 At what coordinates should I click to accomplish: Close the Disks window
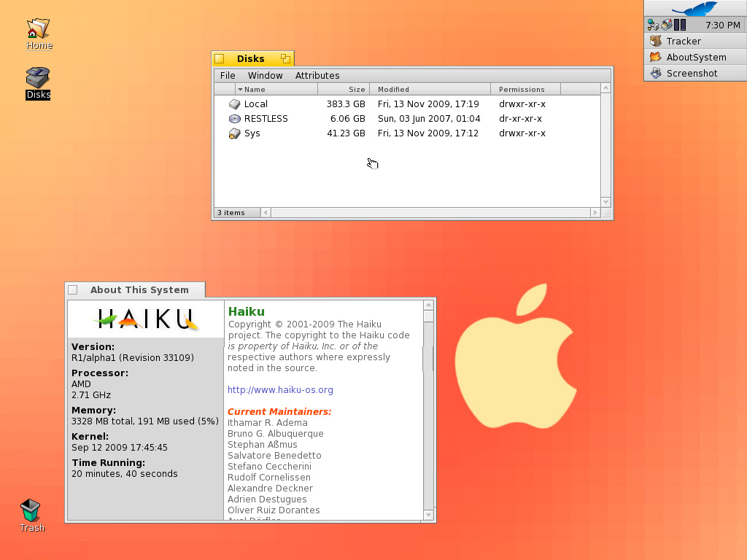pos(220,58)
